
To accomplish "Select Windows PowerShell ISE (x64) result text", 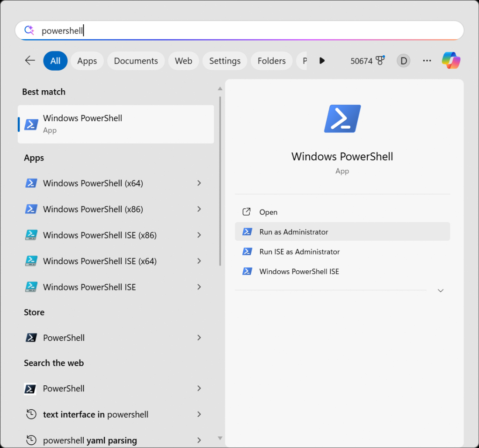I will (x=100, y=261).
